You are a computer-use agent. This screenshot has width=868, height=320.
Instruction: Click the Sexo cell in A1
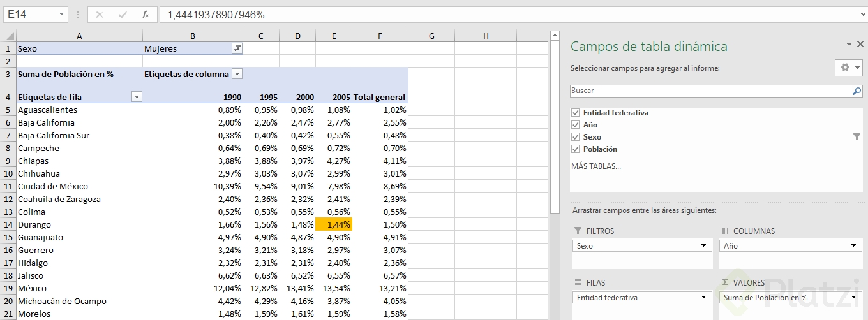point(79,48)
